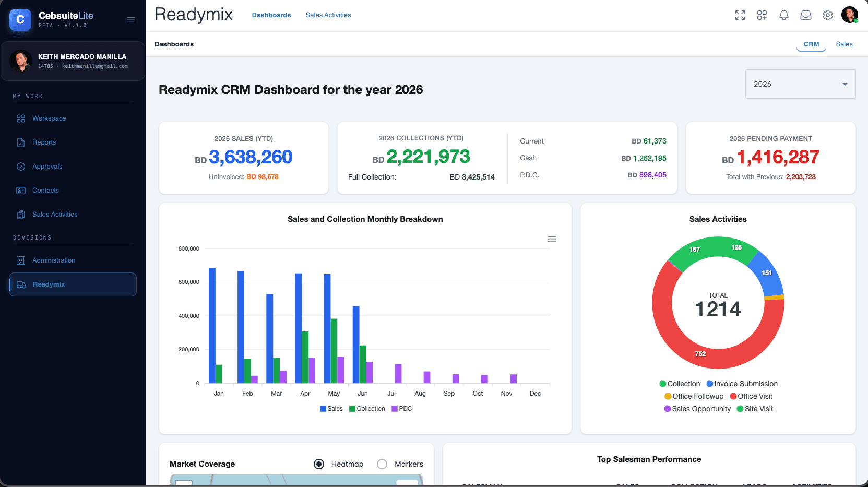Image resolution: width=868 pixels, height=487 pixels.
Task: Click the Dashboards breadcrumb
Action: pos(174,44)
